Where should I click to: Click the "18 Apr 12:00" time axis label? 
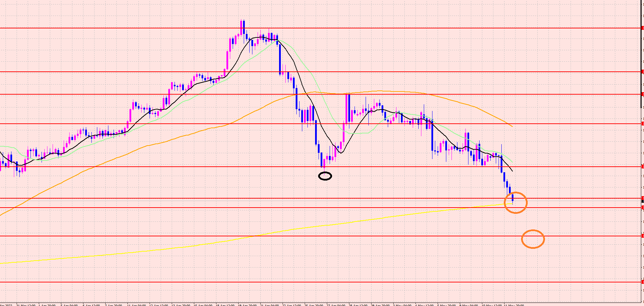pos(225,305)
